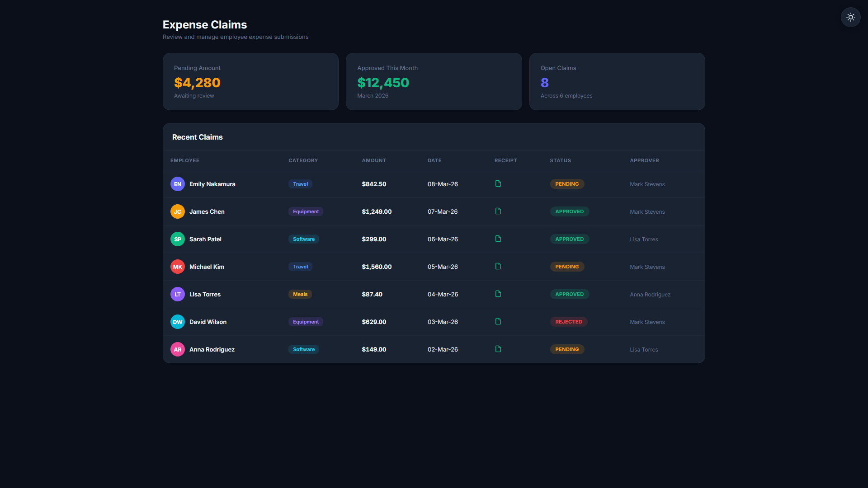The width and height of the screenshot is (868, 488).
Task: View Lisa Torres's receipt document icon
Action: [498, 294]
